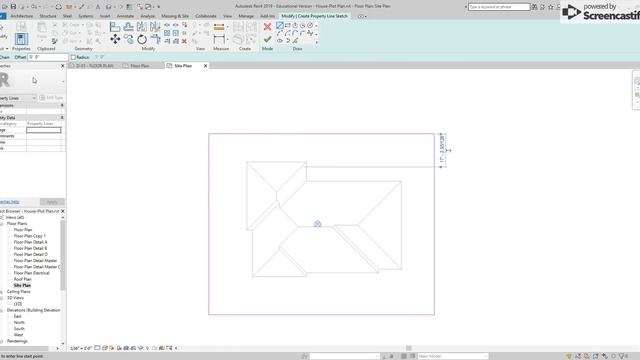
Task: Click the search keyword input field
Action: (x=499, y=7)
